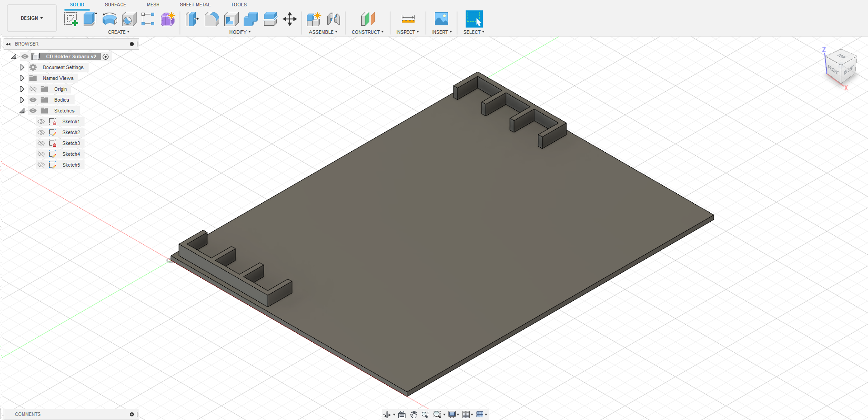Collapse the Browser panel with double arrows
This screenshot has width=868, height=420.
point(8,44)
